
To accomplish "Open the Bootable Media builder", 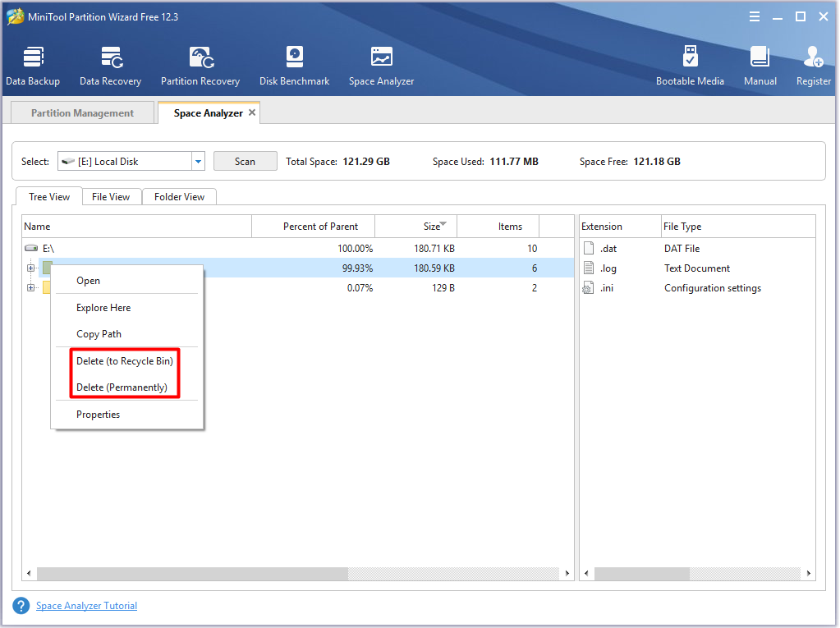I will [x=690, y=66].
